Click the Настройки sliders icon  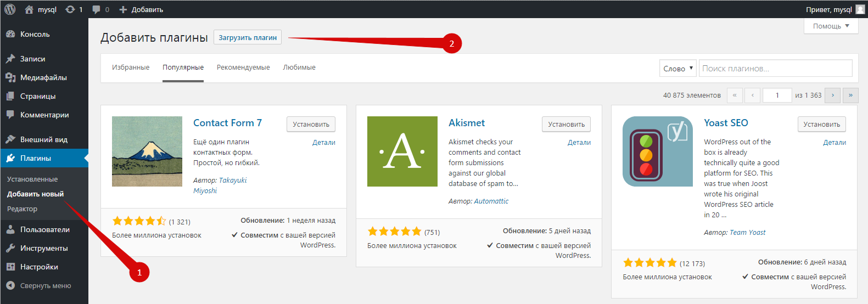click(x=10, y=267)
